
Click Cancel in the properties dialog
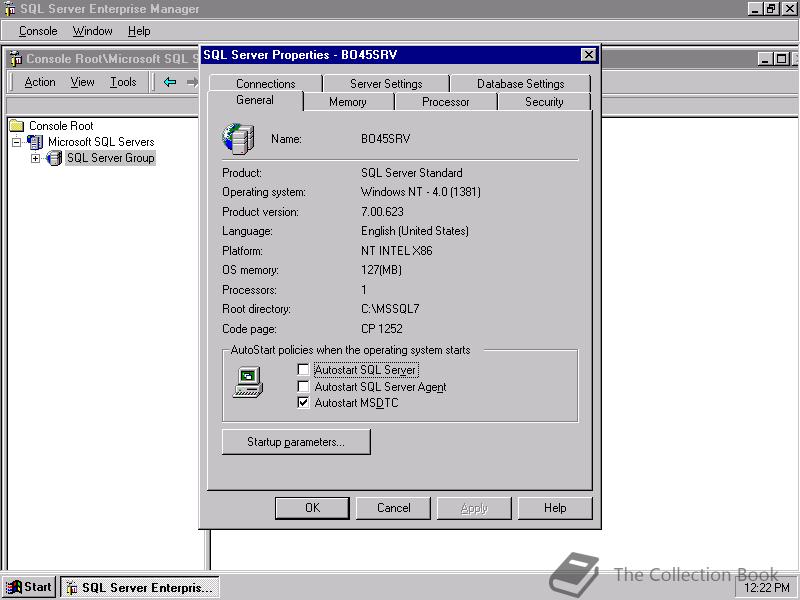tap(393, 508)
